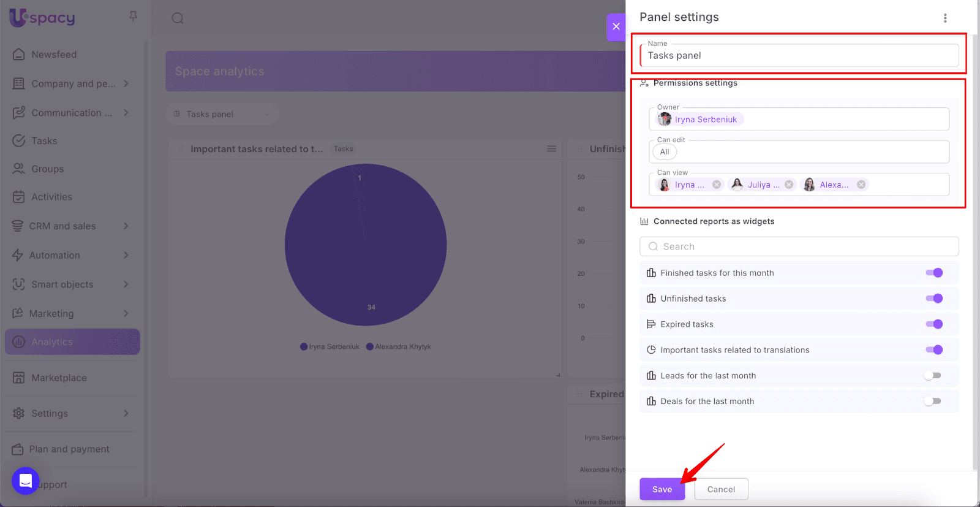980x507 pixels.
Task: Enable the Leads for the last month widget
Action: pos(932,376)
